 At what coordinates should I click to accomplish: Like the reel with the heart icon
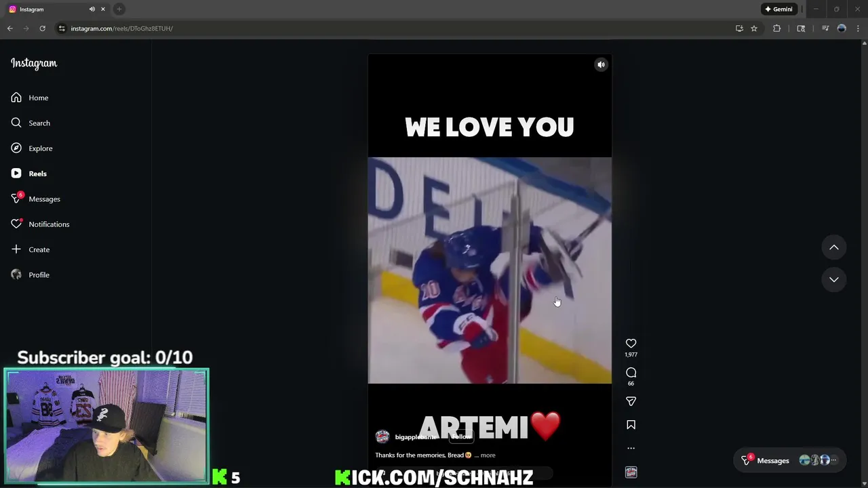(x=631, y=344)
